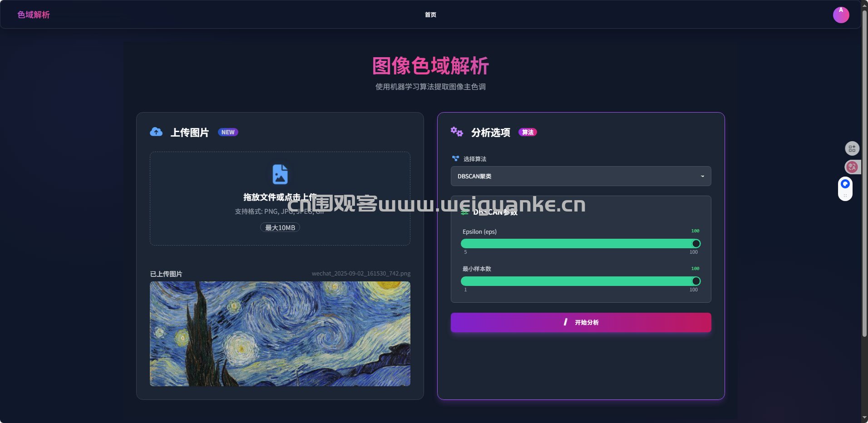This screenshot has height=423, width=868.
Task: Click the translate extension icon
Action: pos(852,167)
